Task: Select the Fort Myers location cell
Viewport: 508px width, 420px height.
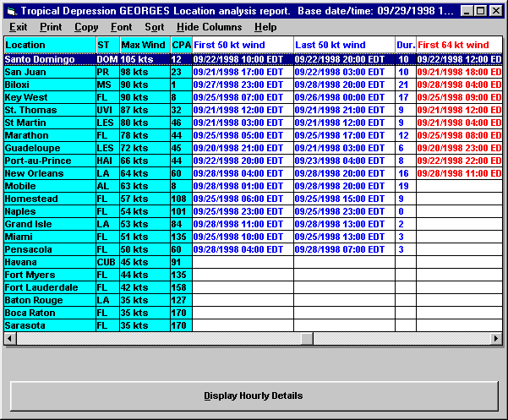Action: pyautogui.click(x=50, y=275)
